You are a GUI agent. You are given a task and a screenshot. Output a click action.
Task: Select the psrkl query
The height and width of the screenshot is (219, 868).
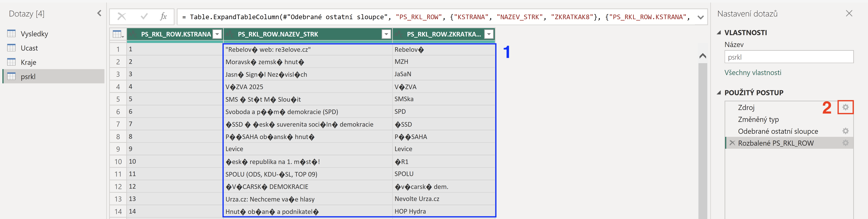(54, 76)
